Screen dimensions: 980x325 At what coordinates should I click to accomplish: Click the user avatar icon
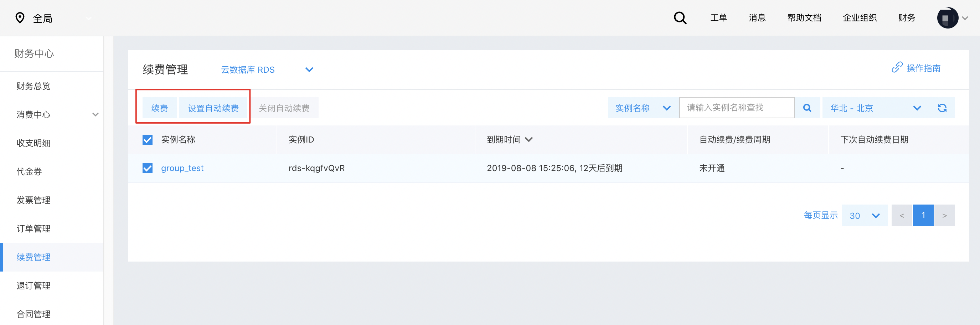click(x=947, y=18)
